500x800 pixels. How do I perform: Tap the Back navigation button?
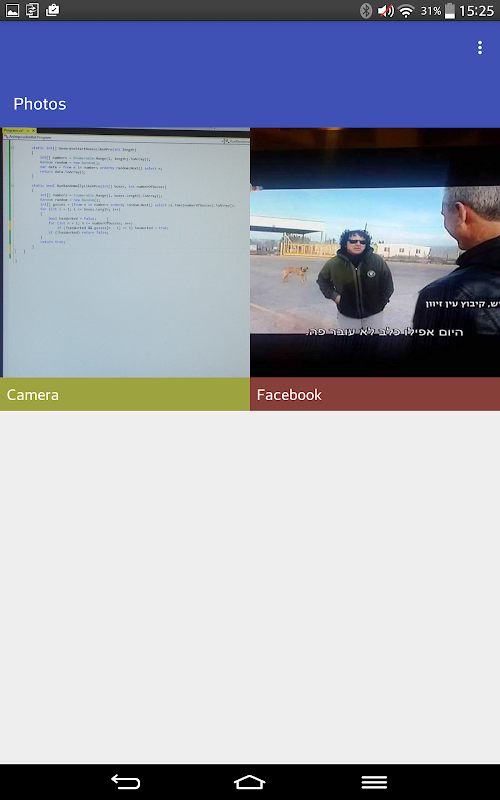(126, 782)
